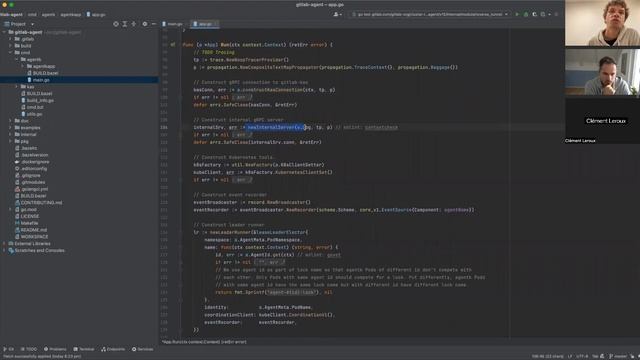
Task: Open the Endpoints tool window
Action: (x=113, y=349)
